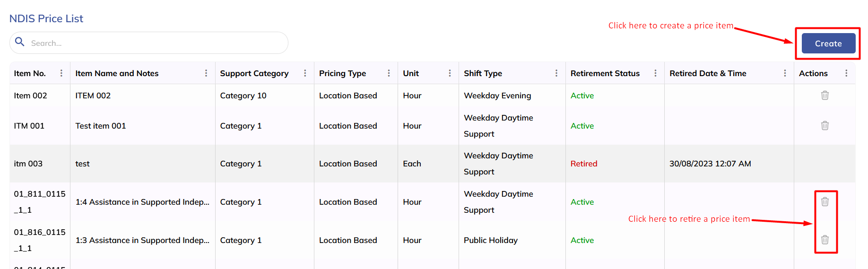
Task: Click the NDIS Price List heading
Action: [x=46, y=18]
